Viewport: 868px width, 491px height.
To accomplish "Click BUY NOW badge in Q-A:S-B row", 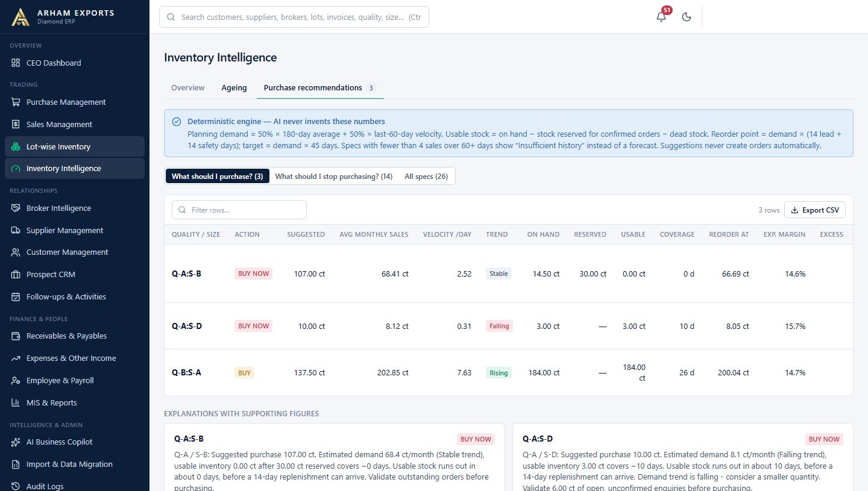I will tap(253, 274).
